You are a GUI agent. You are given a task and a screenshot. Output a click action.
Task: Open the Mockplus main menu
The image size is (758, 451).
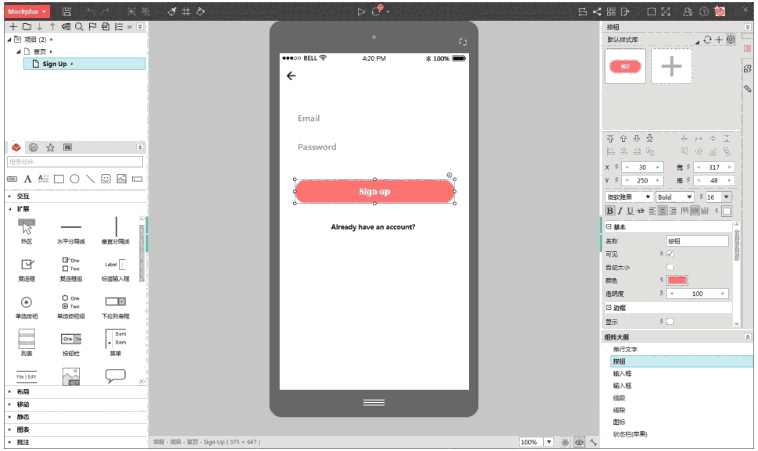click(x=28, y=11)
